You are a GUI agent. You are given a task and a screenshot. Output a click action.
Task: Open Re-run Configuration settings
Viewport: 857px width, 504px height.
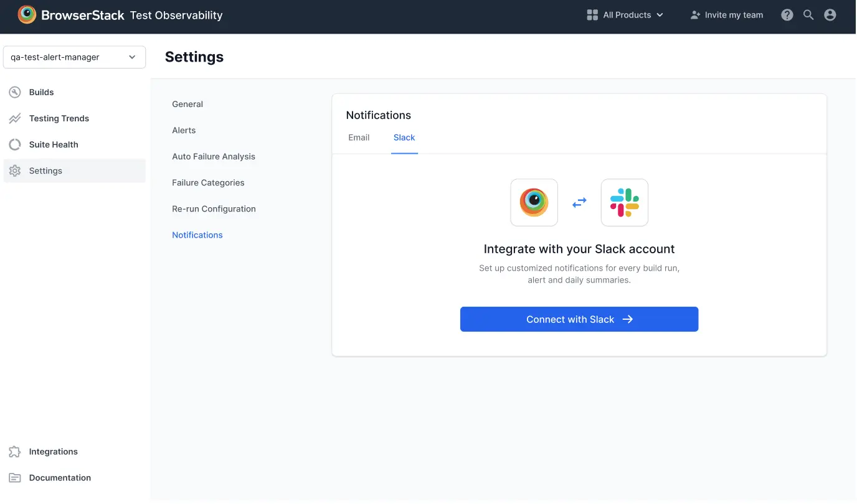[x=214, y=208]
